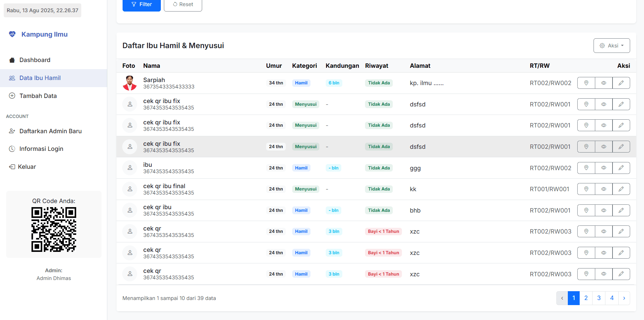Screen dimensions: 644x320
Task: Click the Foto column header
Action: click(x=129, y=66)
